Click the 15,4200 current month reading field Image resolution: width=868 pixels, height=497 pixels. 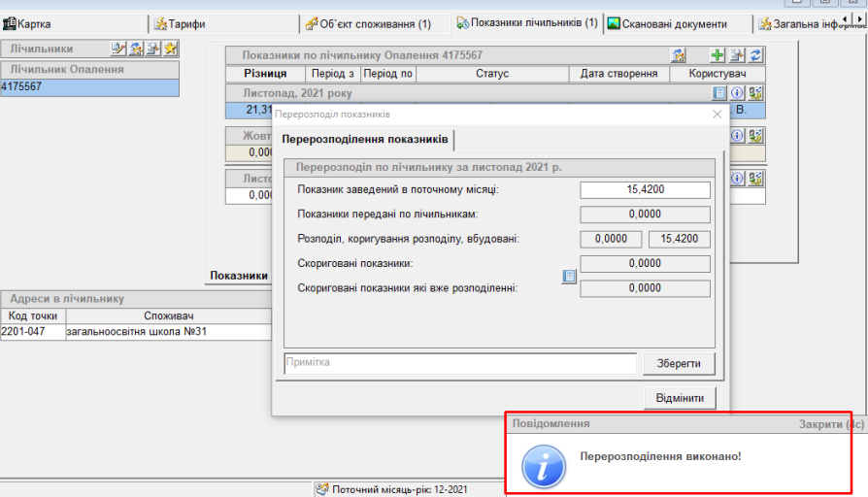pos(645,190)
